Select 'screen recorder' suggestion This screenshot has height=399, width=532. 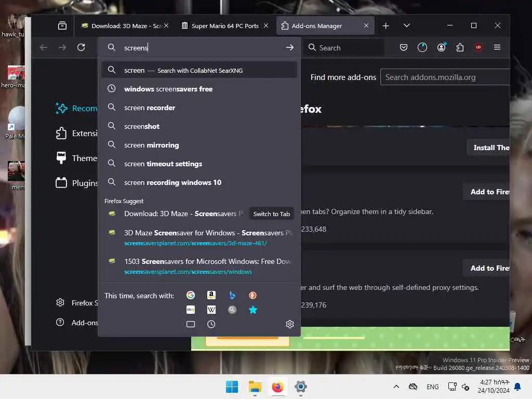tap(199, 108)
